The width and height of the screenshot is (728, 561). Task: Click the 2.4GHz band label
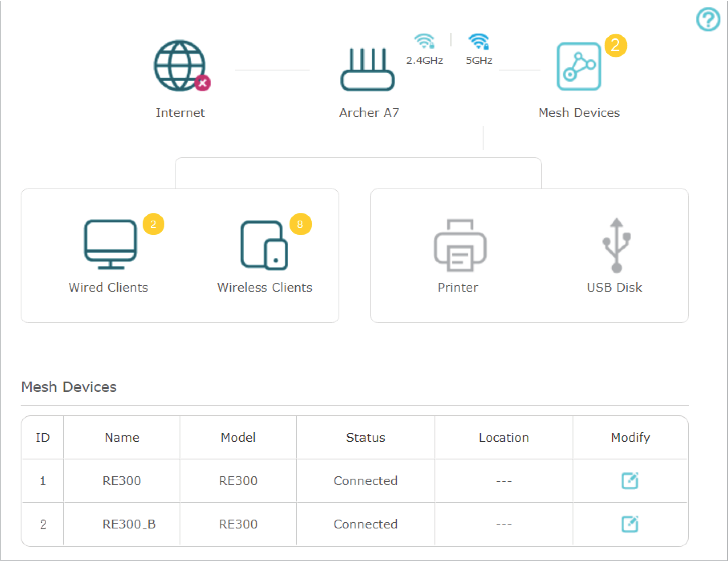click(x=425, y=61)
